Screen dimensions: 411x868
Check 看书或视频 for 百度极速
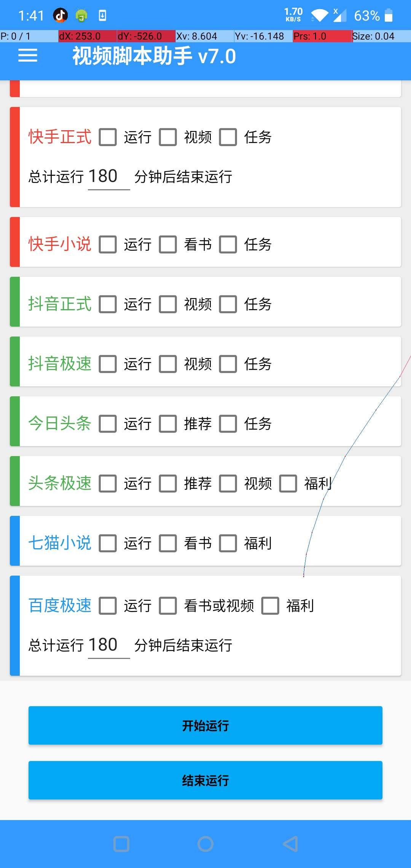[168, 606]
